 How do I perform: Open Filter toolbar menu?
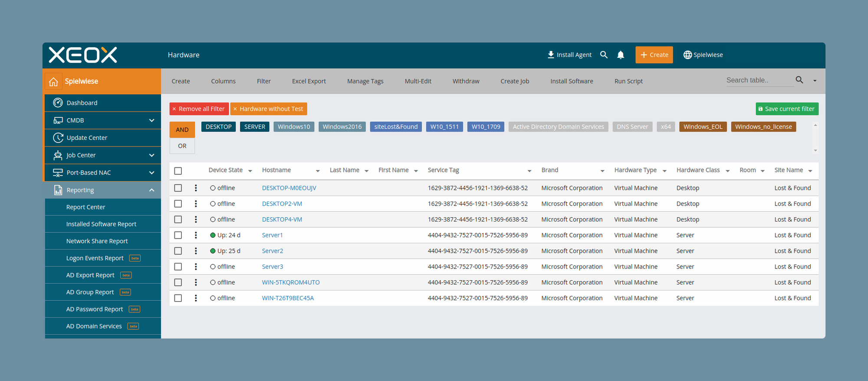point(263,81)
